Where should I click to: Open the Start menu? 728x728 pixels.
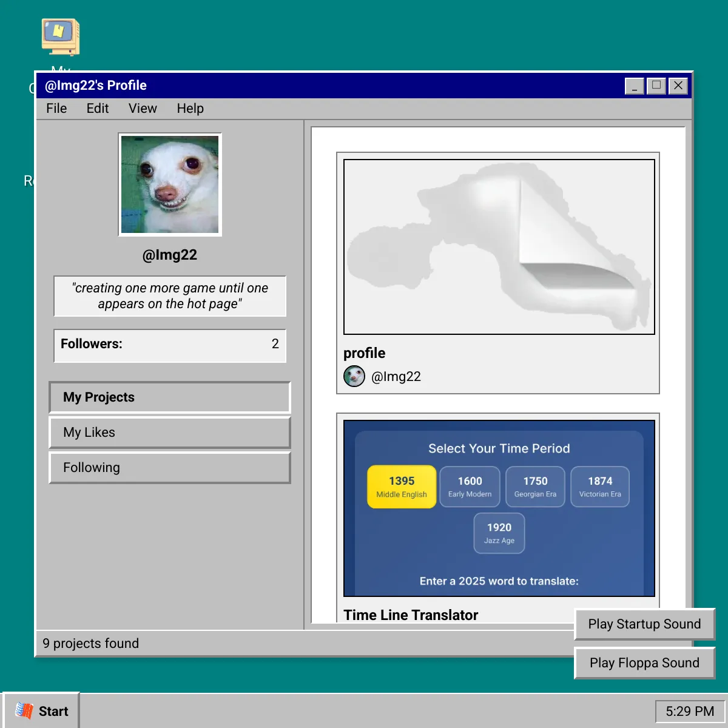41,711
